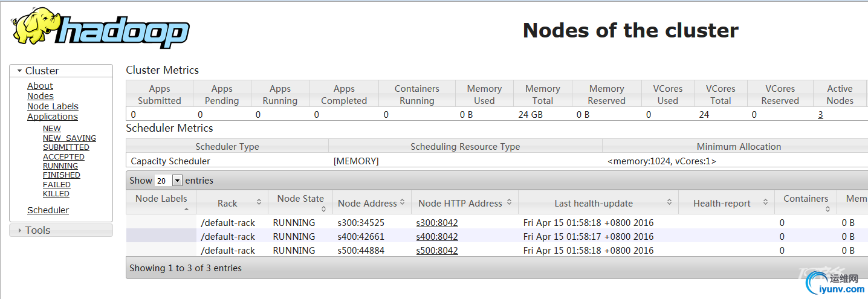Show FAILED applications
Screen dimensions: 868x299
(57, 185)
